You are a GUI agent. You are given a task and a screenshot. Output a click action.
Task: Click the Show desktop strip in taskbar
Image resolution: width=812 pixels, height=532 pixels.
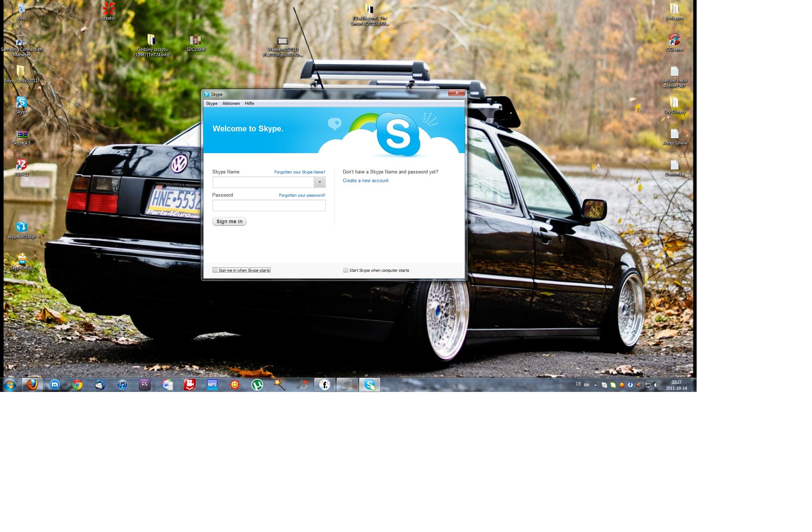(693, 385)
